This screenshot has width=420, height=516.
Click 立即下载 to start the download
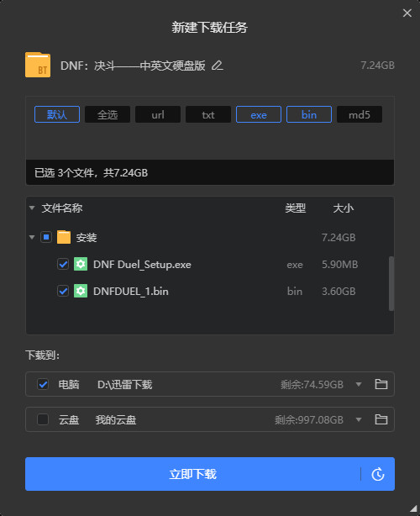click(x=192, y=474)
